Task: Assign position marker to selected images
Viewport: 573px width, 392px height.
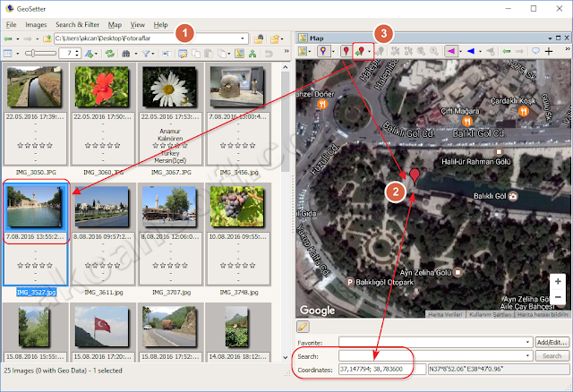Action: click(360, 52)
